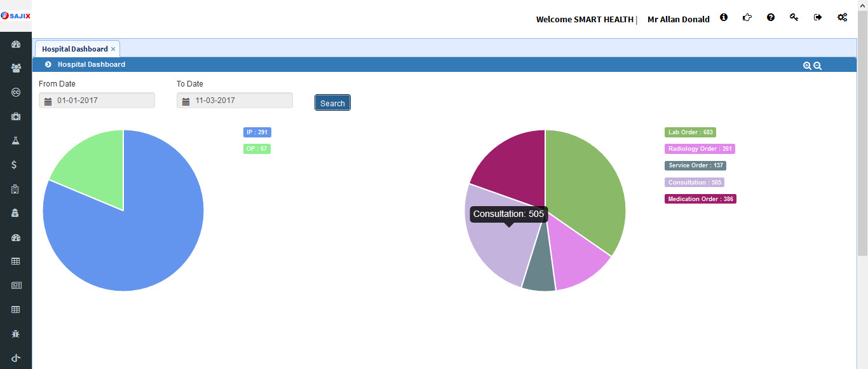Click the zoom in magnifier icon

[807, 66]
